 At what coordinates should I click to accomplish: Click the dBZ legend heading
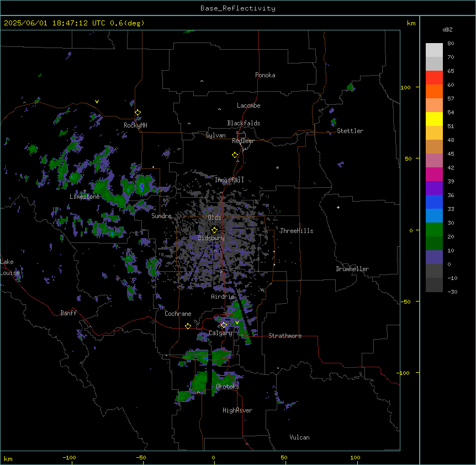point(447,30)
